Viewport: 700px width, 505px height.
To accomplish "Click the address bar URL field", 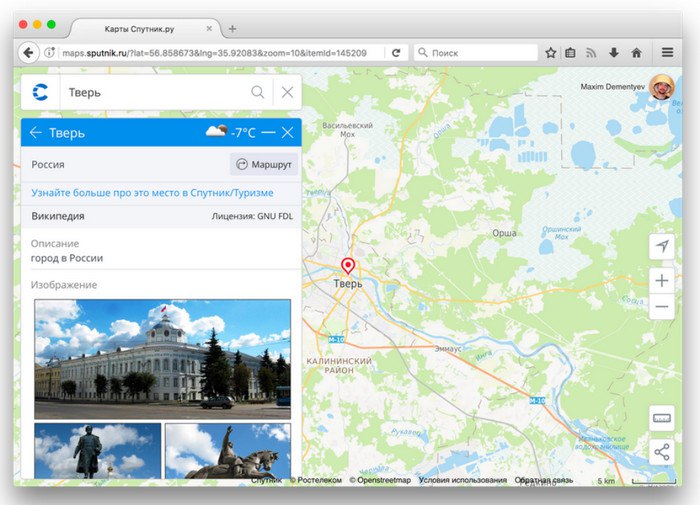I will coord(214,53).
